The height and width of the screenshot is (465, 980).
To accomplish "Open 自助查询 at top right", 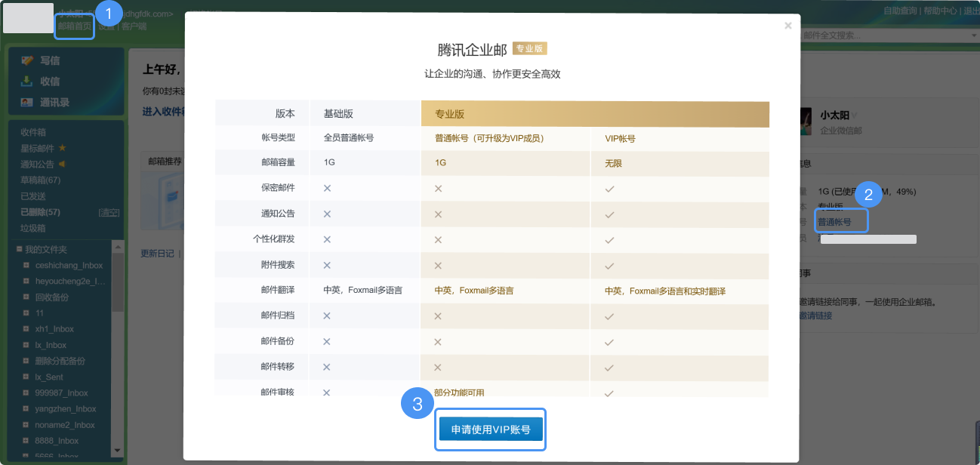I will point(901,11).
